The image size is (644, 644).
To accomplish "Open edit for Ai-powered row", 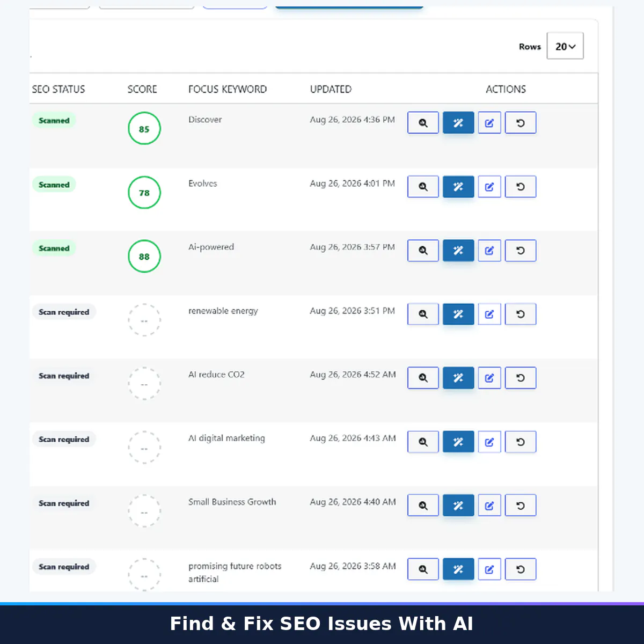I will (489, 251).
